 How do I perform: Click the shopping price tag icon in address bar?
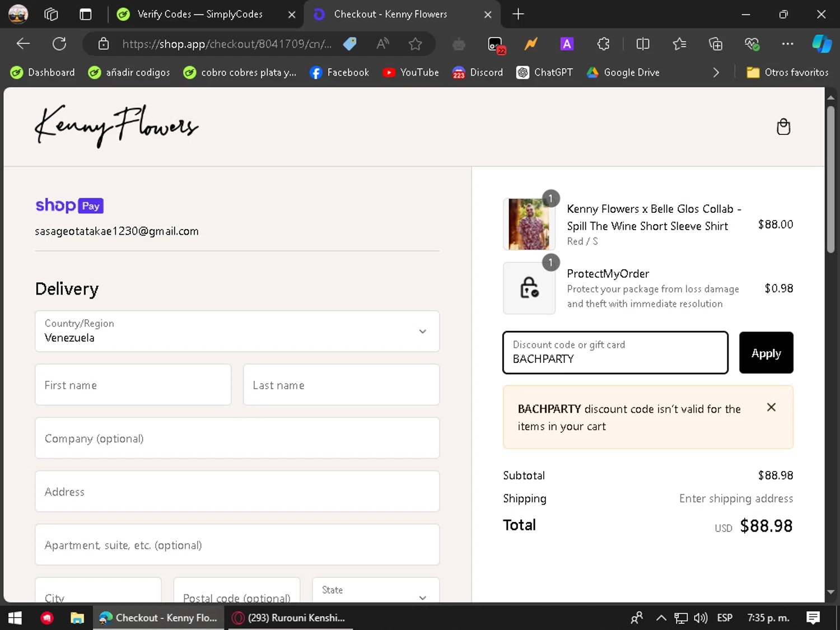tap(350, 44)
